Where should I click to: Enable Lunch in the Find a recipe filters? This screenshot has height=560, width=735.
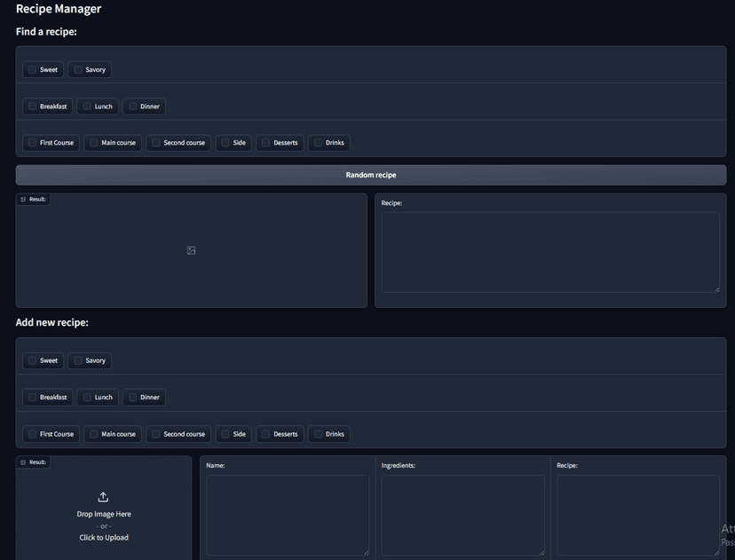pos(87,106)
